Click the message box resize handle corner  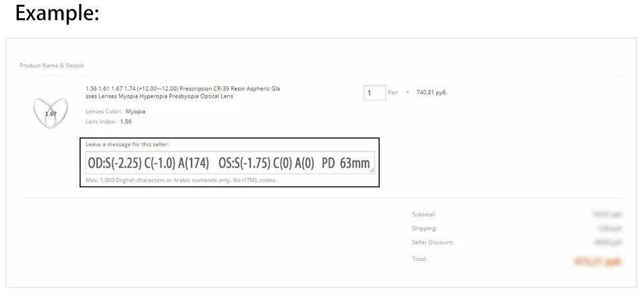(372, 171)
